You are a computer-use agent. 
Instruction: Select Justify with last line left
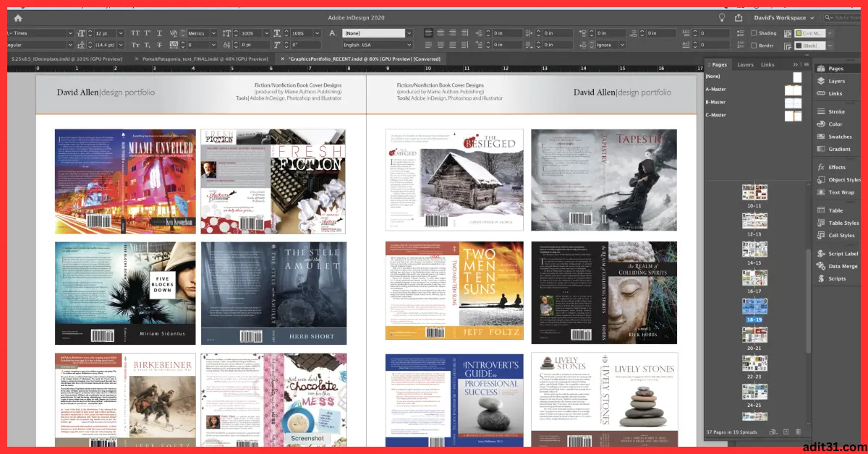point(429,45)
